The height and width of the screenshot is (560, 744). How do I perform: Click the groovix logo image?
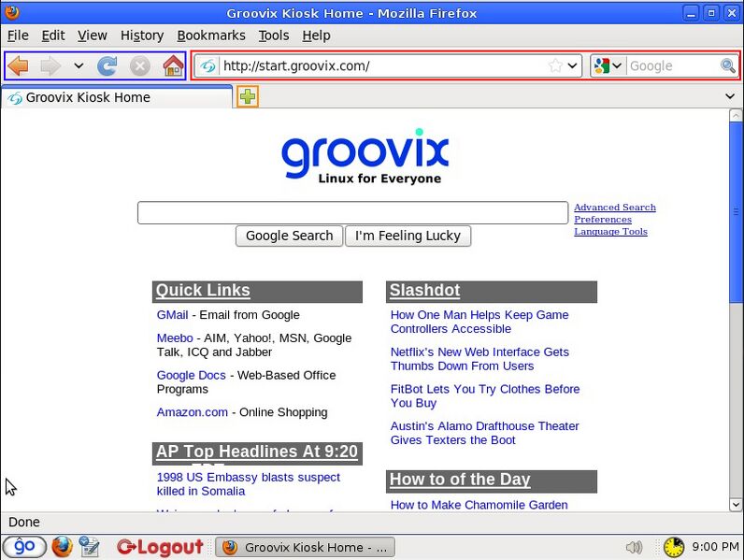point(365,156)
